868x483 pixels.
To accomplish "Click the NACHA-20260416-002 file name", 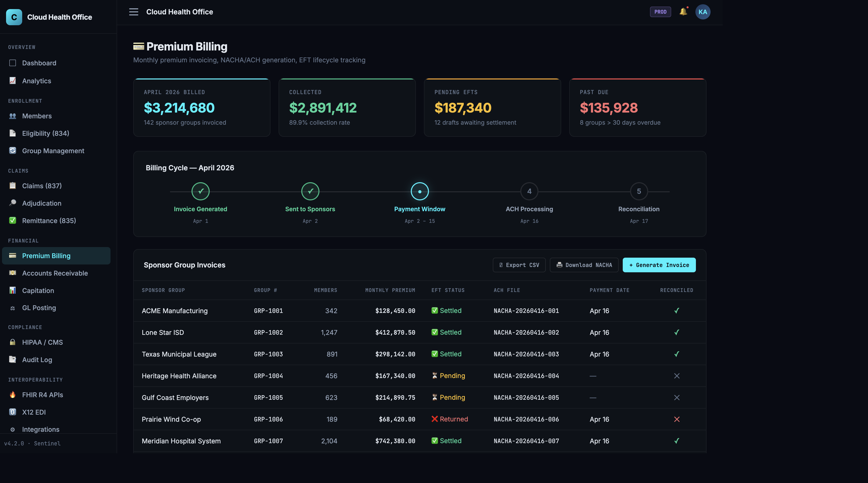I will click(526, 332).
